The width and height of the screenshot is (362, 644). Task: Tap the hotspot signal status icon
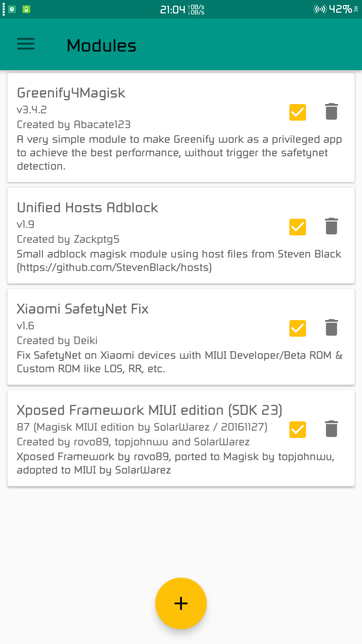319,9
